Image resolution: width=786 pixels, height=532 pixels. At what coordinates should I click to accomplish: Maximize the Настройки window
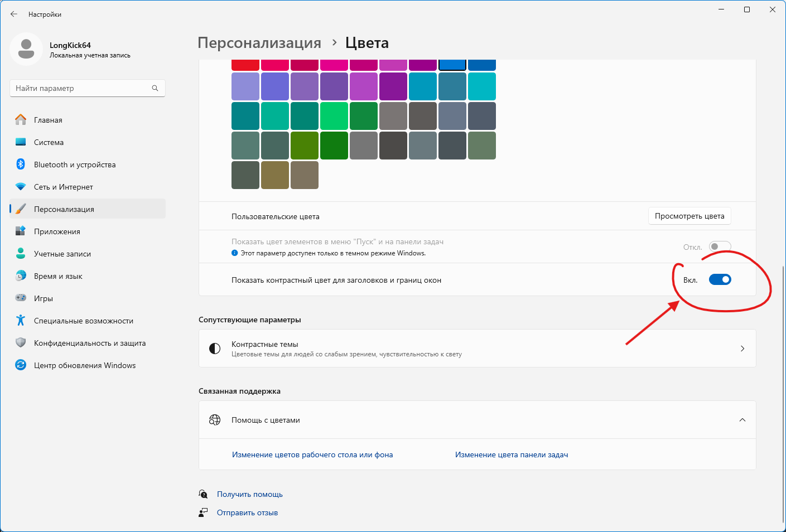pyautogui.click(x=747, y=9)
